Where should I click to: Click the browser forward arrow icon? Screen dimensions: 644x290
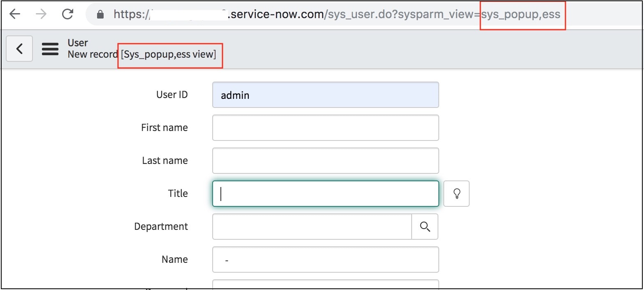(41, 14)
